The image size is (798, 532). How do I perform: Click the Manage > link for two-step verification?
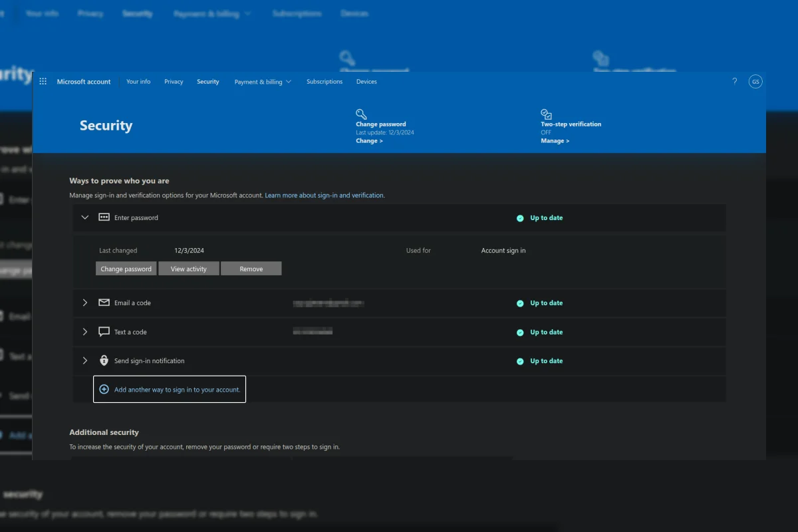click(x=555, y=141)
